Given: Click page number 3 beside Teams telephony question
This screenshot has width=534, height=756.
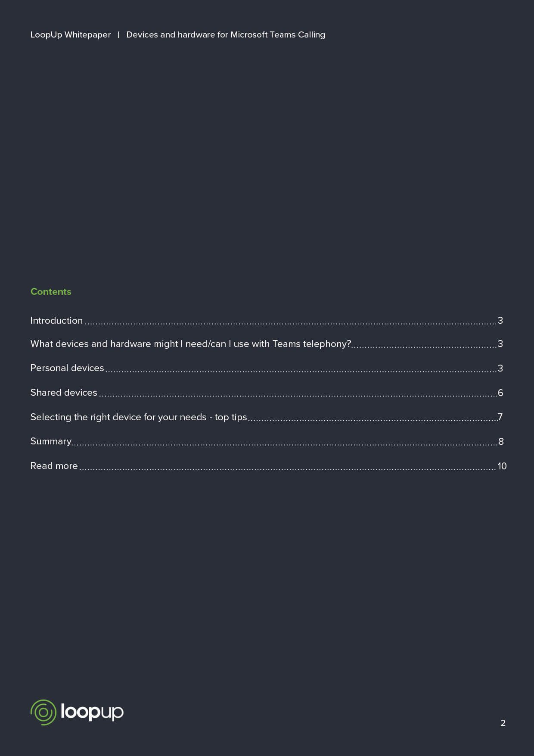Looking at the screenshot, I should pos(500,344).
